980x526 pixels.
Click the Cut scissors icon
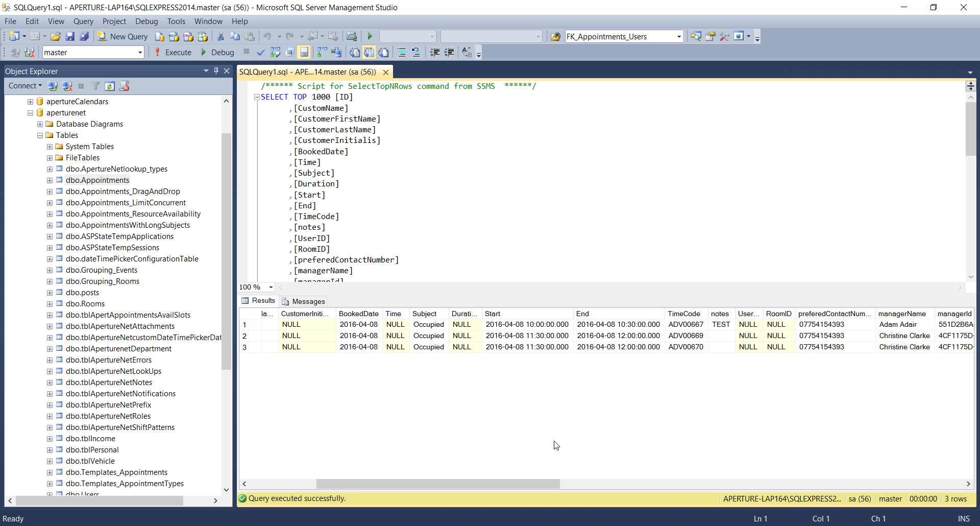220,36
